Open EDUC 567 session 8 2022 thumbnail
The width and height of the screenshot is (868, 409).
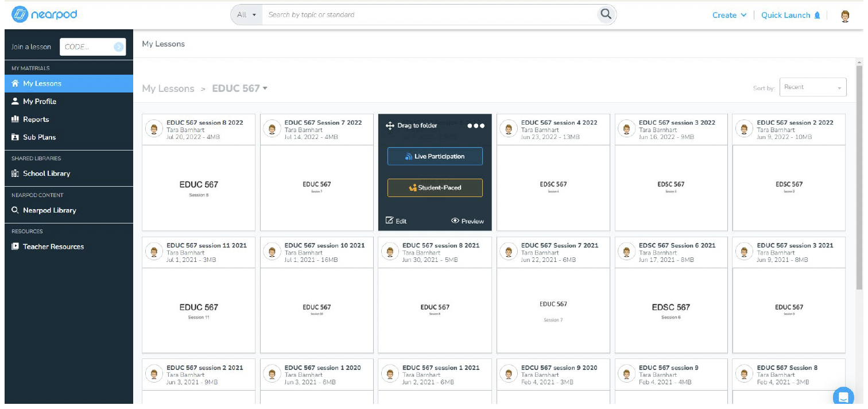199,188
